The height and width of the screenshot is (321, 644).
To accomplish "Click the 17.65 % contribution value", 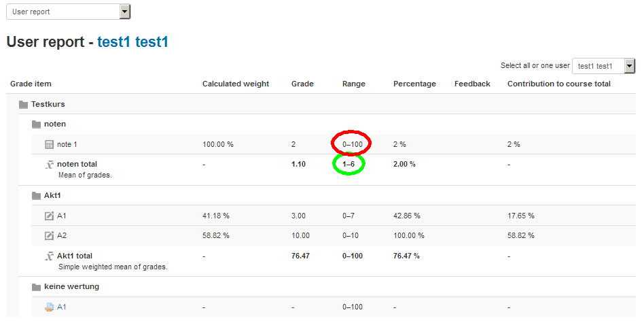I will tap(521, 216).
